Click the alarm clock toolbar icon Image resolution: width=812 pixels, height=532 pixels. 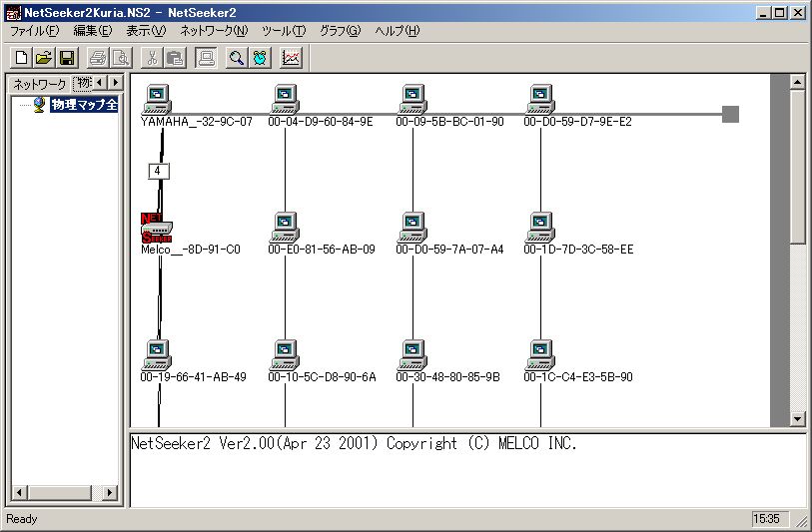260,58
